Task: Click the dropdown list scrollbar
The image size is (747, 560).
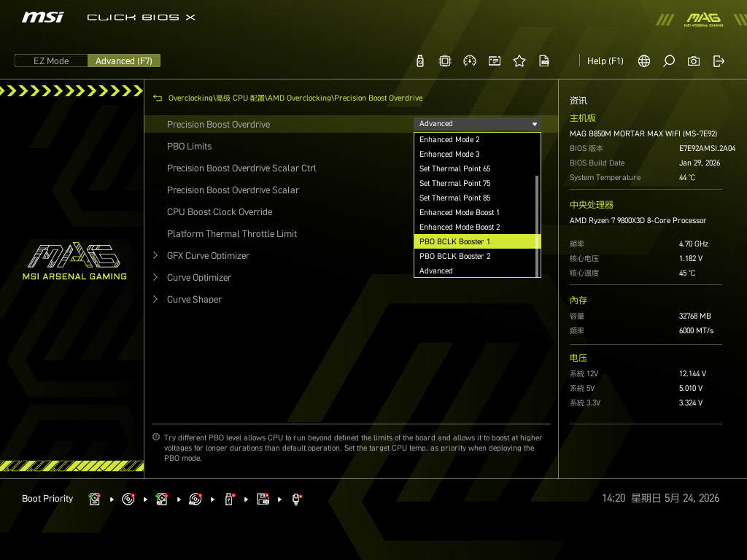Action: pos(538,226)
